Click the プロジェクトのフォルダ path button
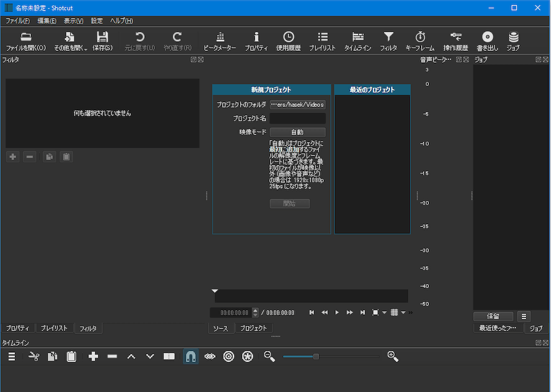 pyautogui.click(x=298, y=105)
